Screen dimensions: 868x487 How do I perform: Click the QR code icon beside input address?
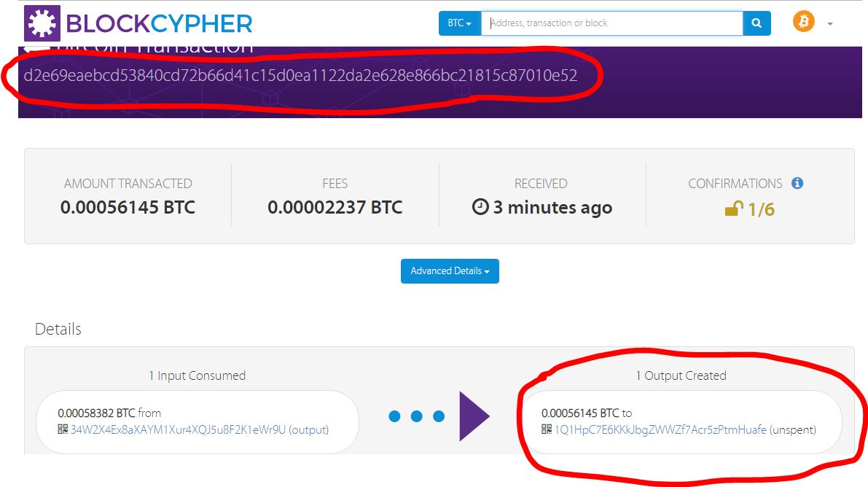(63, 429)
